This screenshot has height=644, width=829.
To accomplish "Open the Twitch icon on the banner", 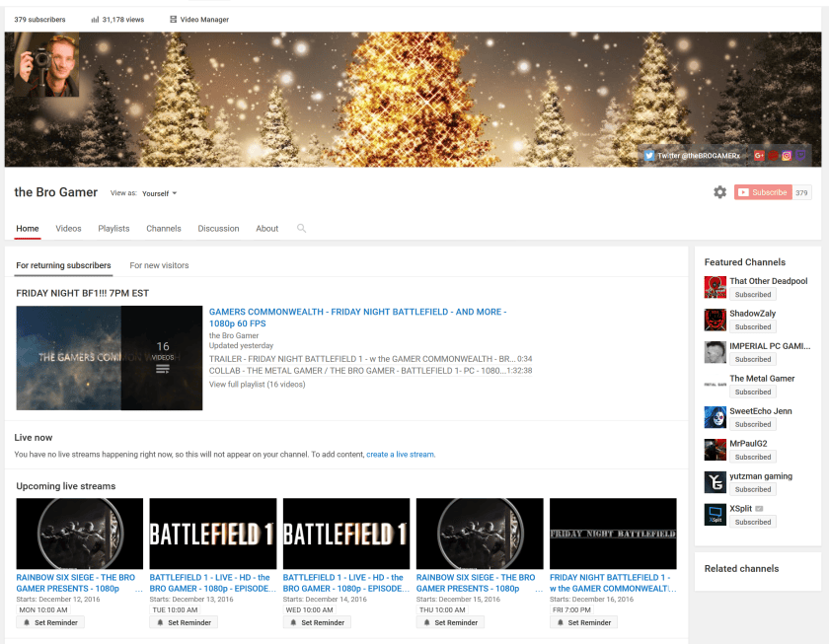I will [x=800, y=155].
